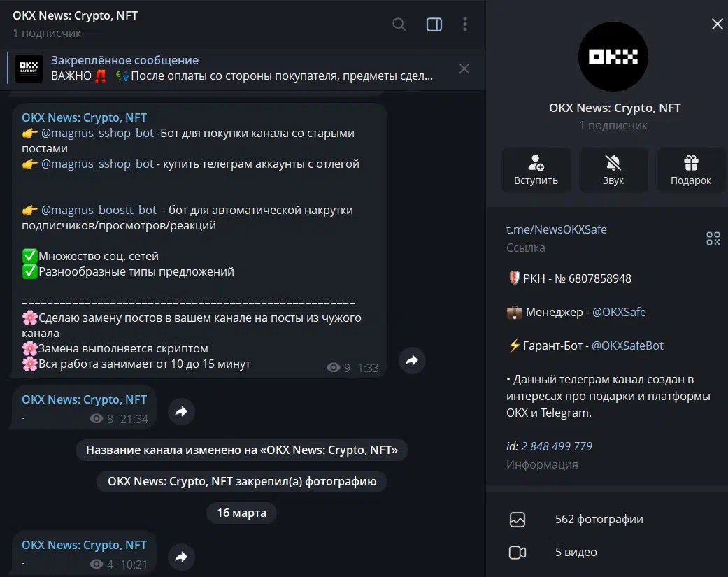The height and width of the screenshot is (577, 728).
Task: Open the @OKXSafe manager profile link
Action: point(619,312)
